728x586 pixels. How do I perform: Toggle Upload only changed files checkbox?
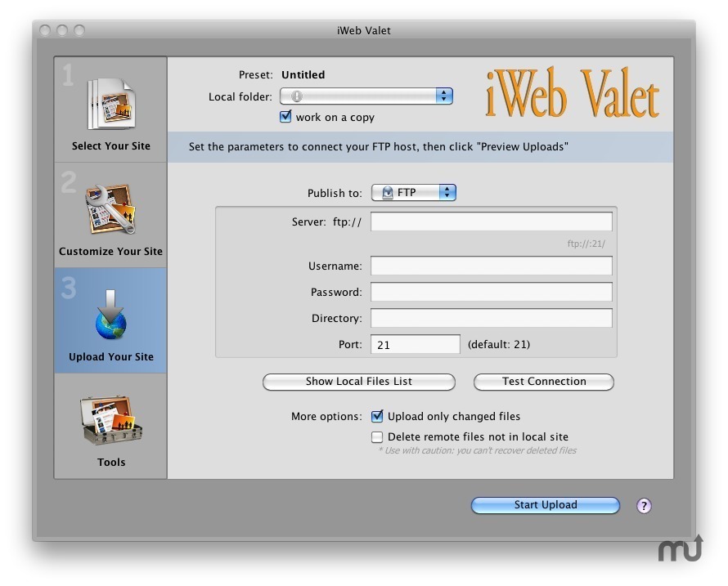377,417
